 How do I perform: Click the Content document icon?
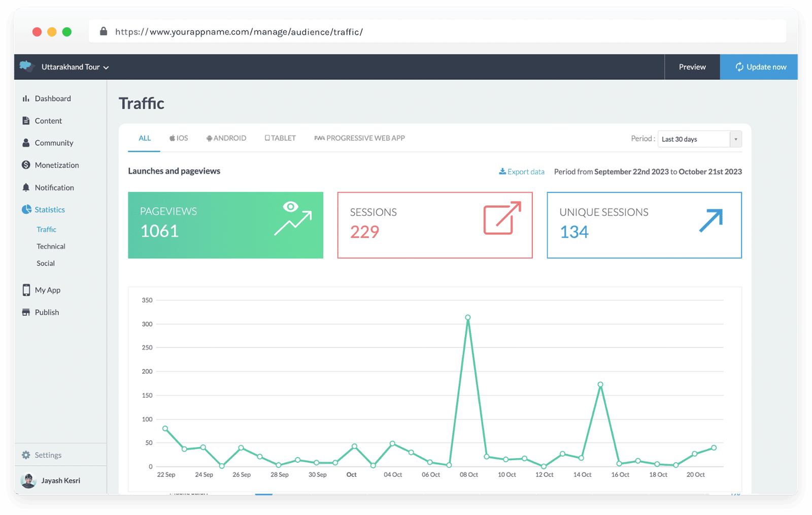click(x=26, y=121)
